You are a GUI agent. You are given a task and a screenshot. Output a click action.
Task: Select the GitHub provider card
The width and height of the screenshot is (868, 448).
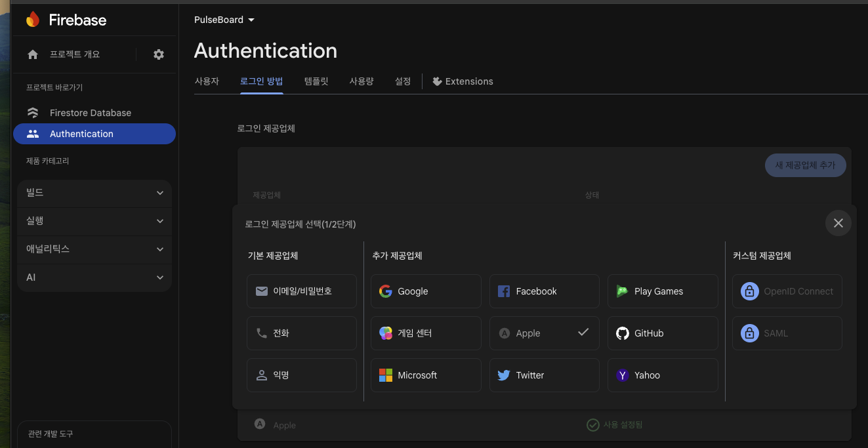(663, 333)
